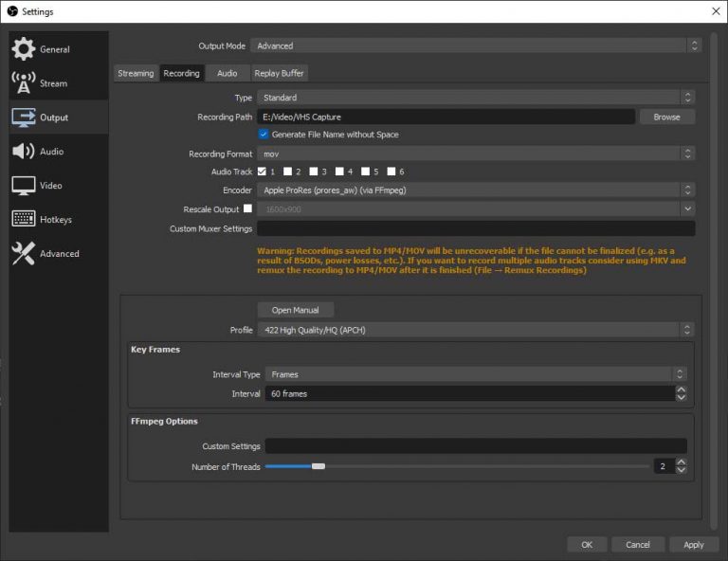Open Hotkeys keyboard icon

(x=24, y=220)
